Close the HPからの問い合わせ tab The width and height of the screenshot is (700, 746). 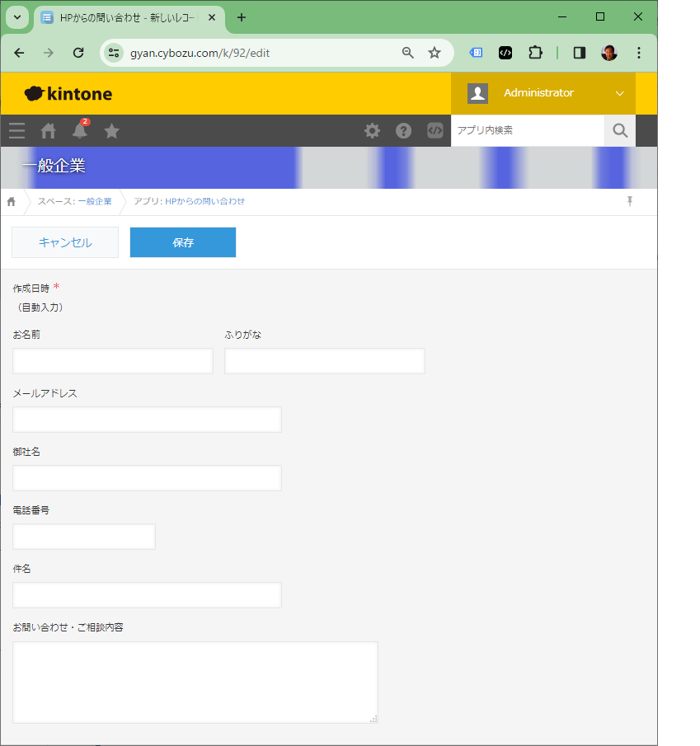[212, 17]
